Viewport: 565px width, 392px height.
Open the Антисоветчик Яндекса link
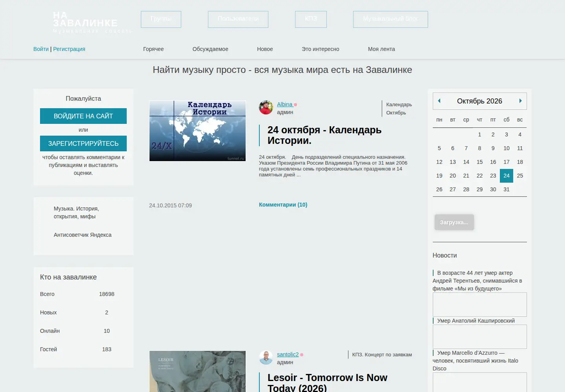tap(82, 235)
